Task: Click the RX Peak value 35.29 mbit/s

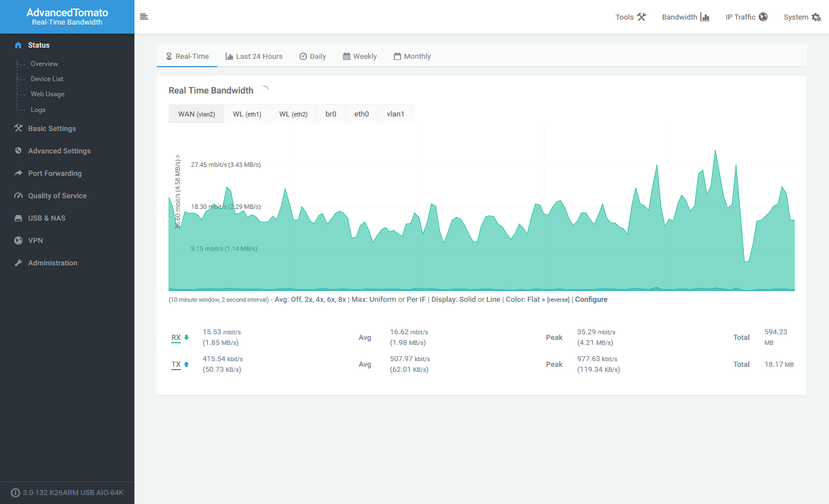Action: click(596, 332)
